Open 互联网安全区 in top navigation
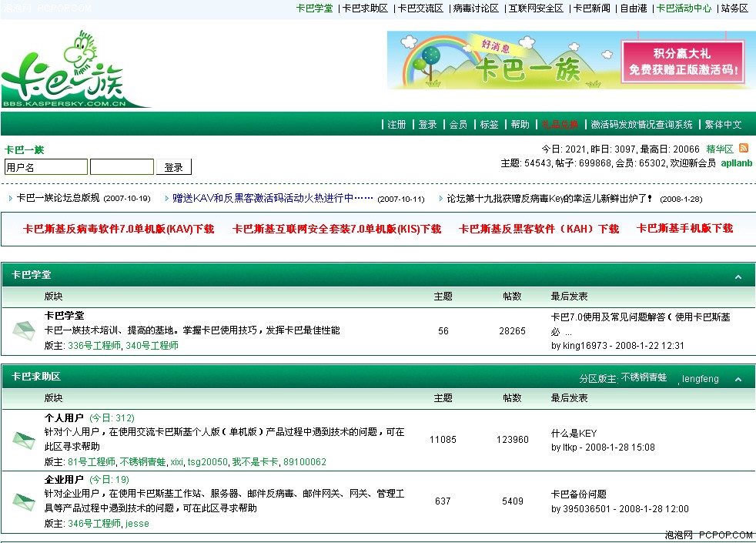This screenshot has width=756, height=543. [x=536, y=8]
